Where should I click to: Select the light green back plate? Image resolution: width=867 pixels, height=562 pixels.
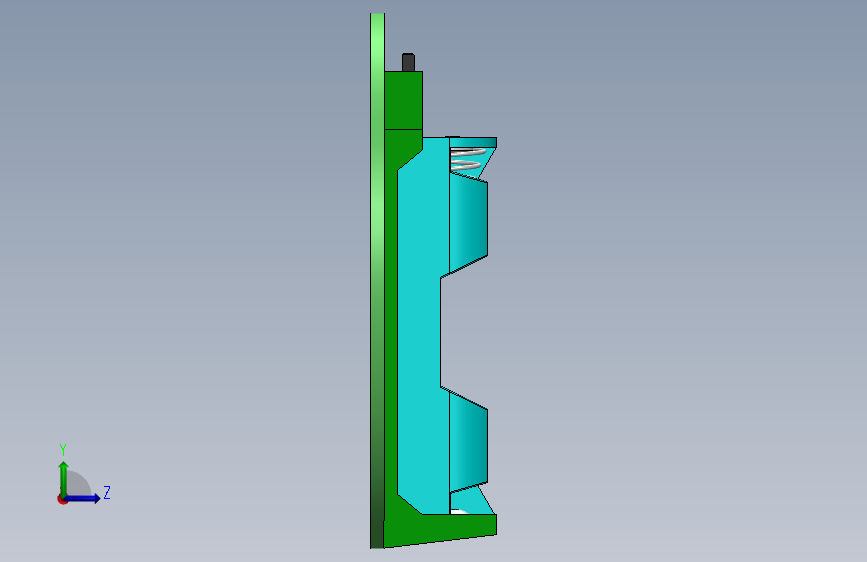377,281
